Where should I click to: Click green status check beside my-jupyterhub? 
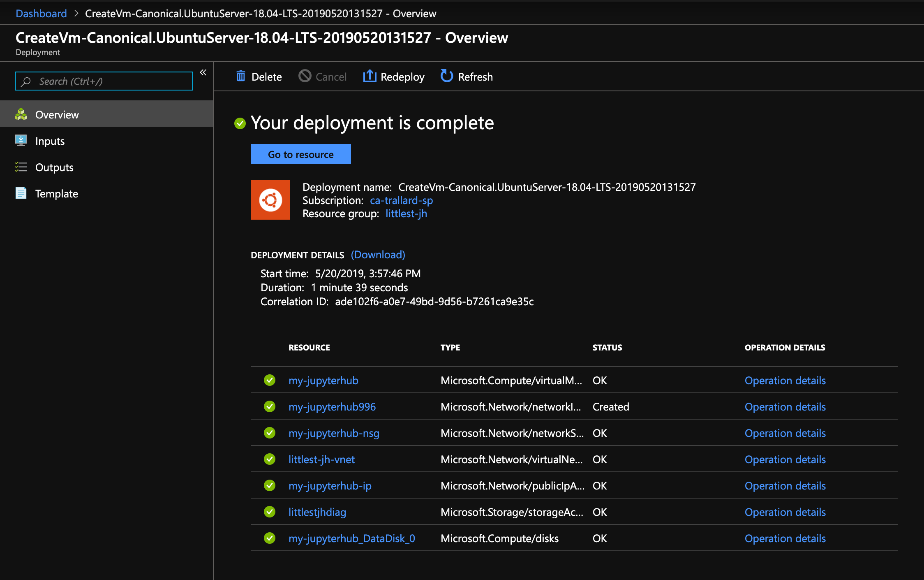tap(270, 380)
